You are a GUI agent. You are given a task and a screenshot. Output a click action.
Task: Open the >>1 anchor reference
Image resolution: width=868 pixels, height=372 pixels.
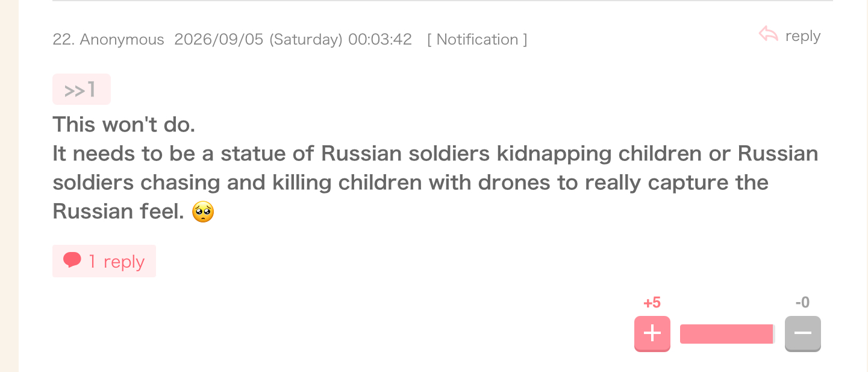(x=81, y=89)
